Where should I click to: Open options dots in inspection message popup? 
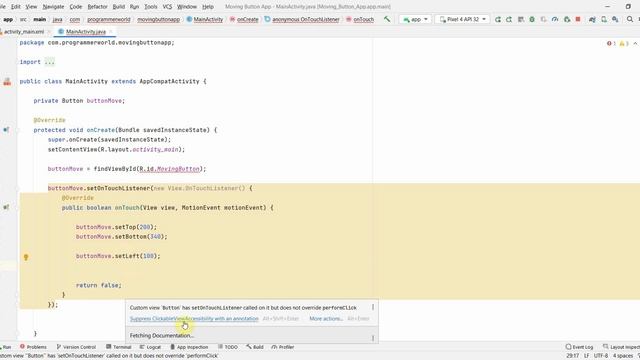pos(373,307)
